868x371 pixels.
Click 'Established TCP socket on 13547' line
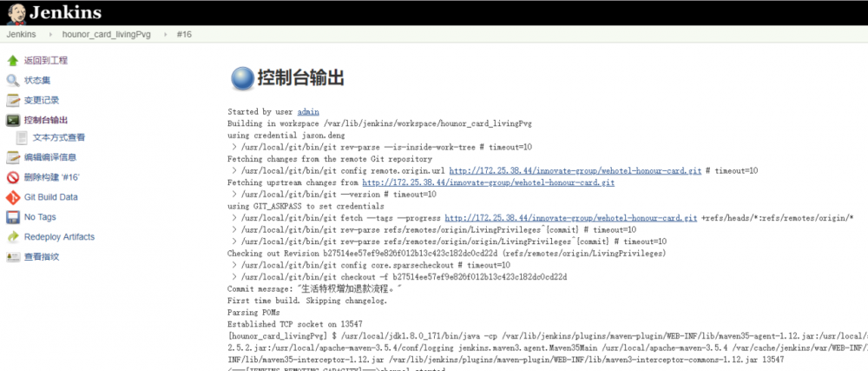[x=294, y=324]
